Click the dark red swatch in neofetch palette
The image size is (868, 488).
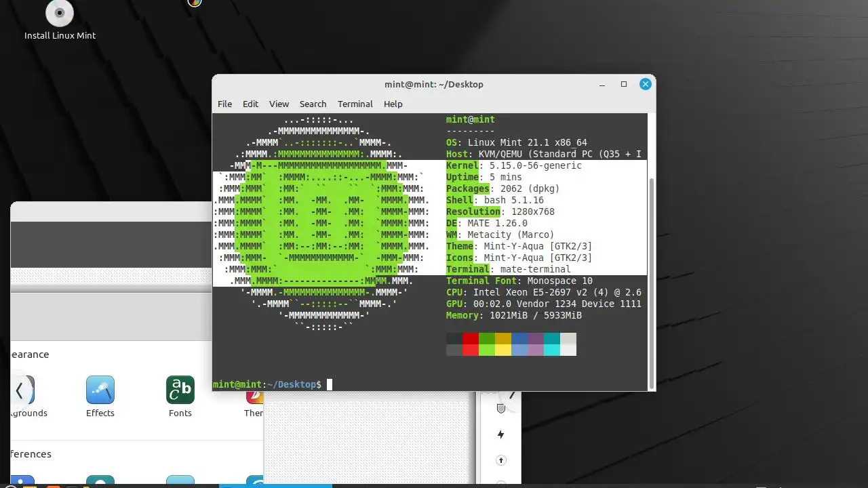coord(471,338)
